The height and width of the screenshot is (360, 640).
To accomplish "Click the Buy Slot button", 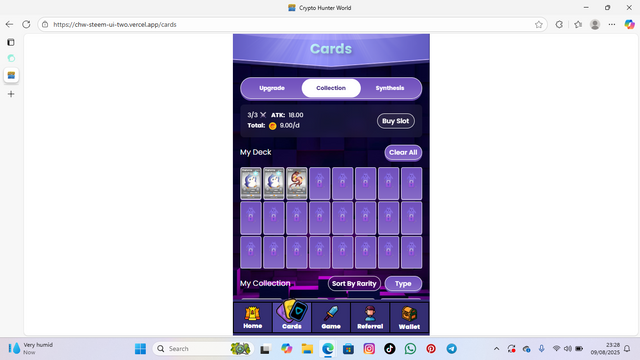I will coord(396,121).
